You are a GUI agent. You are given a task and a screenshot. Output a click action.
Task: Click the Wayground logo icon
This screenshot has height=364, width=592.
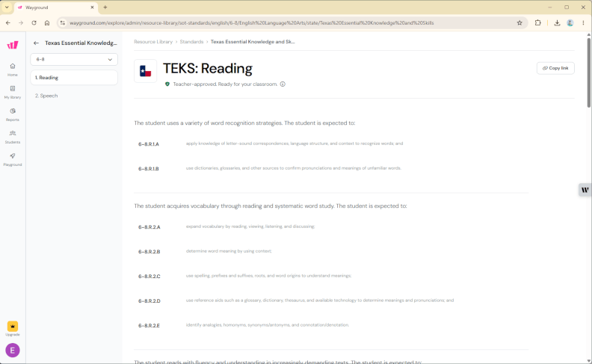13,46
